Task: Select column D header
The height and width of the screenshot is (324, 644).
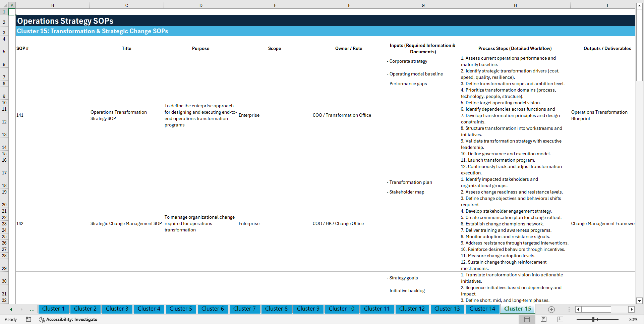Action: (201, 5)
